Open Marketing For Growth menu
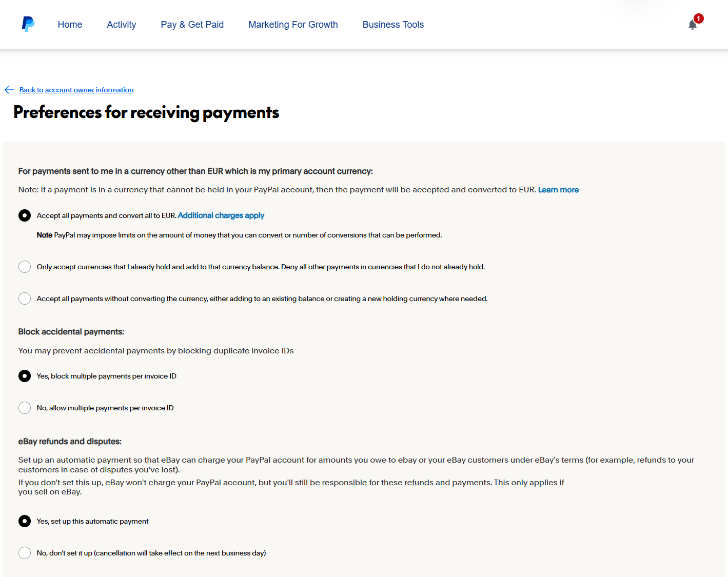Image resolution: width=728 pixels, height=577 pixels. point(293,25)
